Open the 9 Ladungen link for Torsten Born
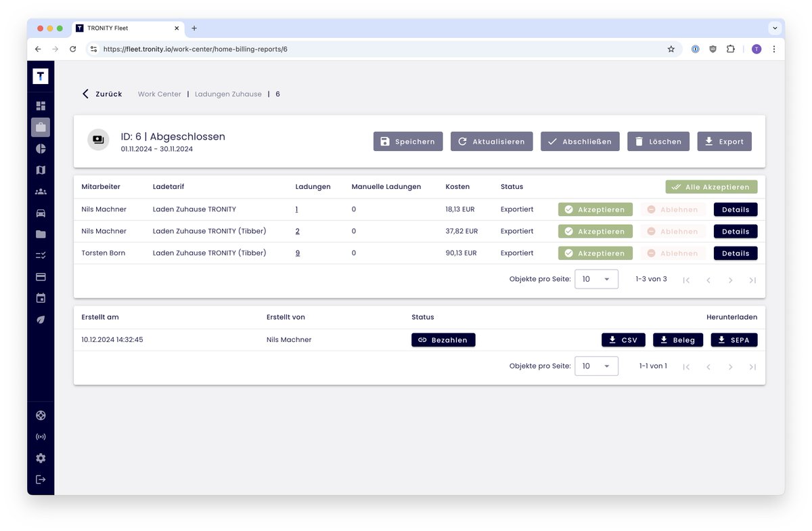 click(x=298, y=253)
